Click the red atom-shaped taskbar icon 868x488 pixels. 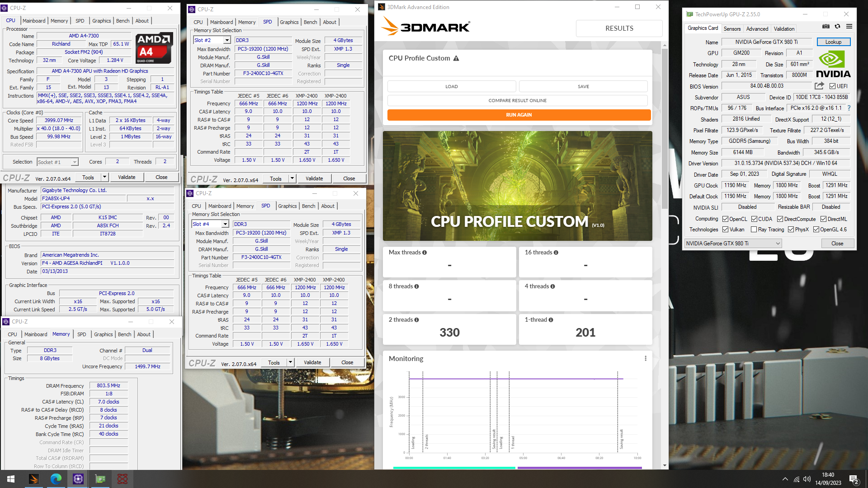pos(122,479)
